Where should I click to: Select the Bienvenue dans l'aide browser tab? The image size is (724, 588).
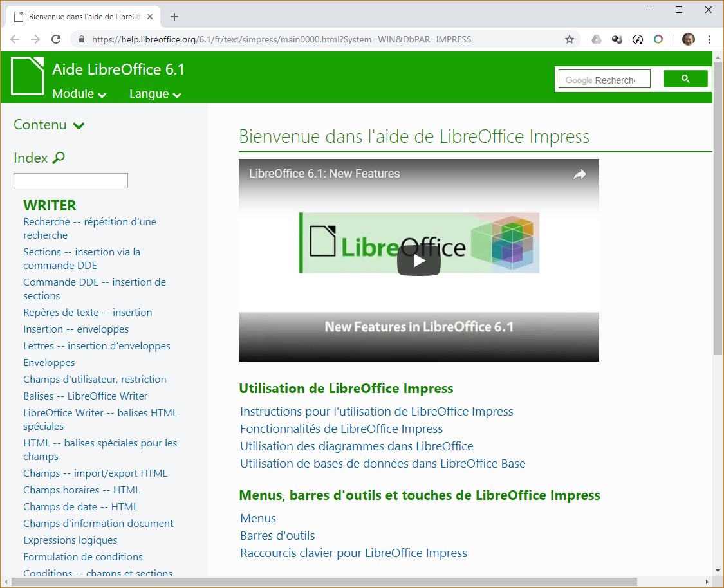[x=83, y=17]
